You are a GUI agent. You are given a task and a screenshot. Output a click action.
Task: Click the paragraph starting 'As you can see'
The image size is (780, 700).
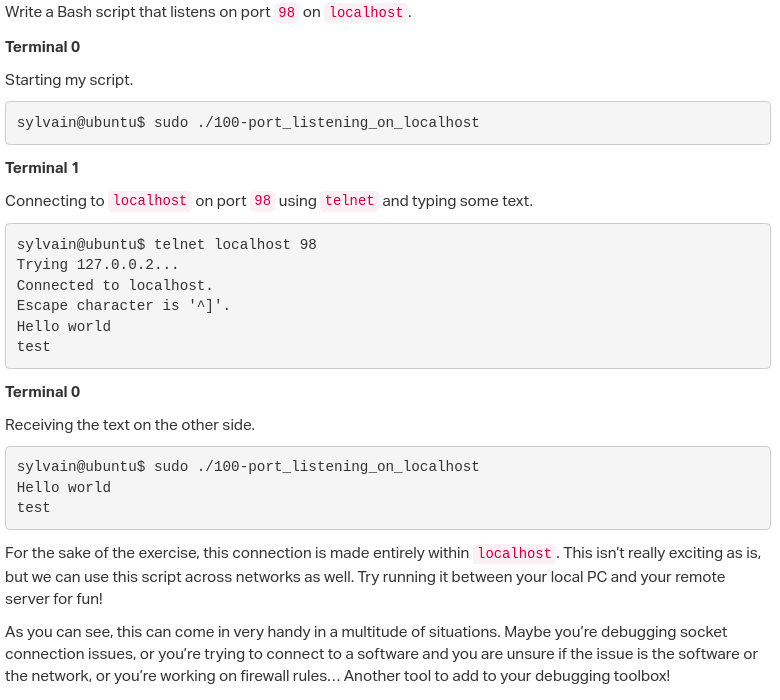[380, 654]
